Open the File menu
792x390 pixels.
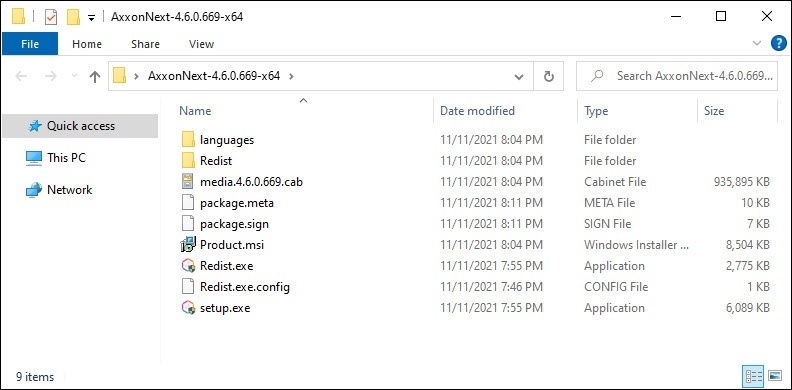[30, 44]
